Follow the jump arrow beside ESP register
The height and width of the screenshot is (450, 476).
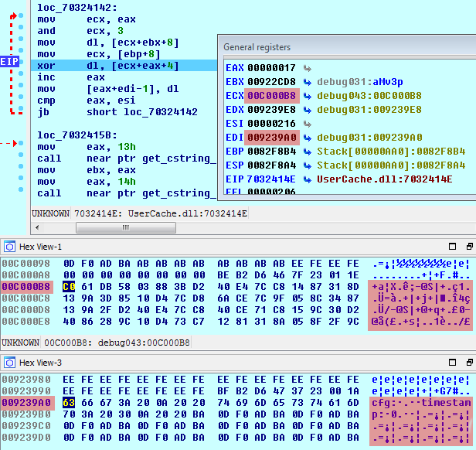click(308, 165)
